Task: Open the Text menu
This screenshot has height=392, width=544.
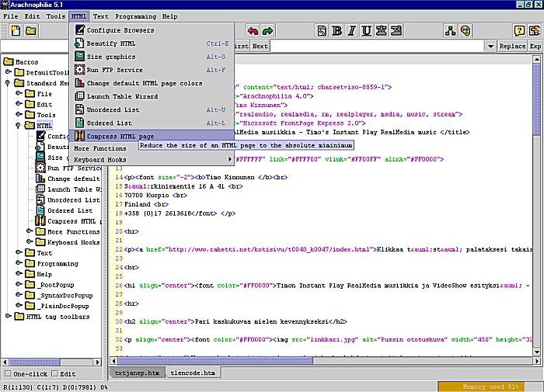Action: [100, 16]
